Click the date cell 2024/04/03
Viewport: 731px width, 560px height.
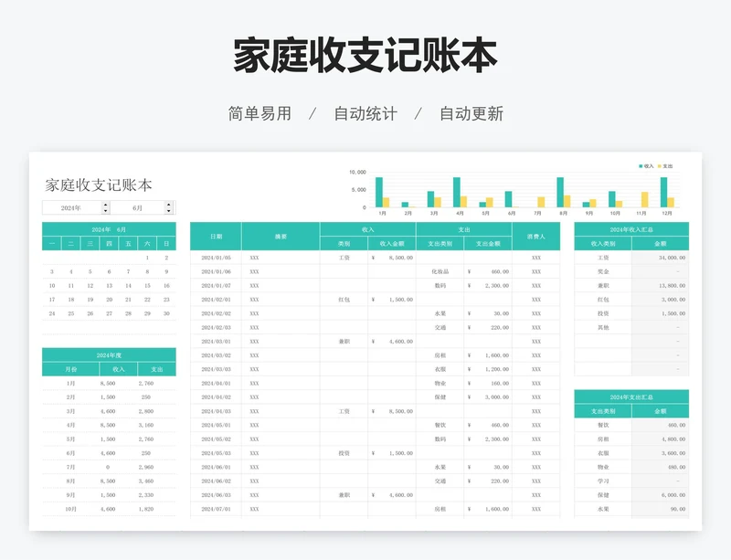pos(216,411)
